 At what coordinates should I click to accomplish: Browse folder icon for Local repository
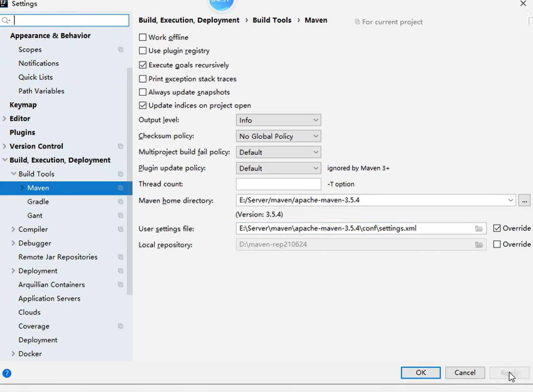pyautogui.click(x=479, y=245)
